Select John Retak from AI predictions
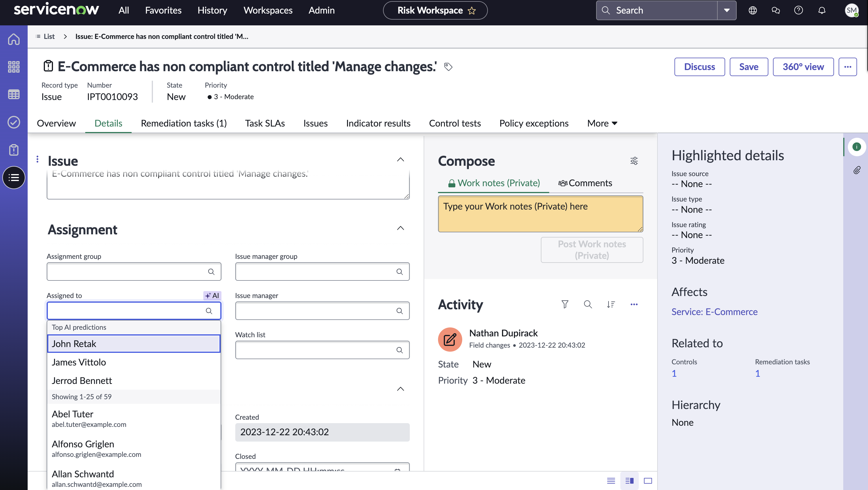 tap(134, 344)
